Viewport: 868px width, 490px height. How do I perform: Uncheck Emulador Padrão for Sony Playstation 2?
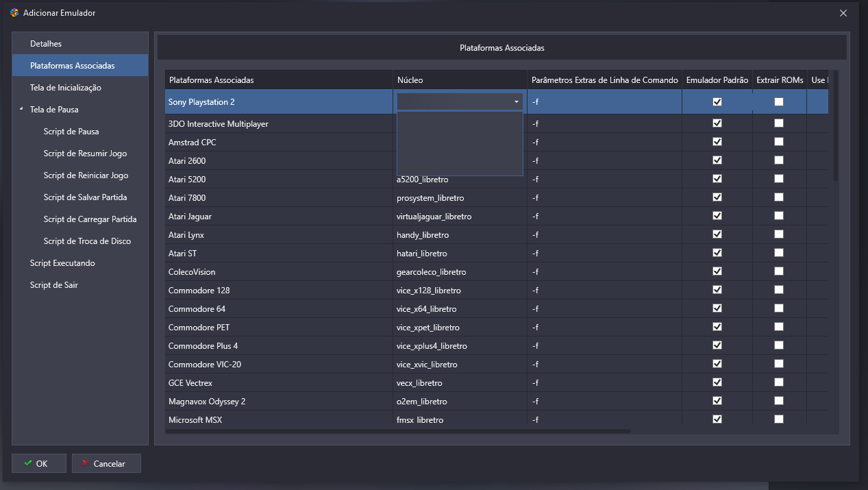(717, 101)
